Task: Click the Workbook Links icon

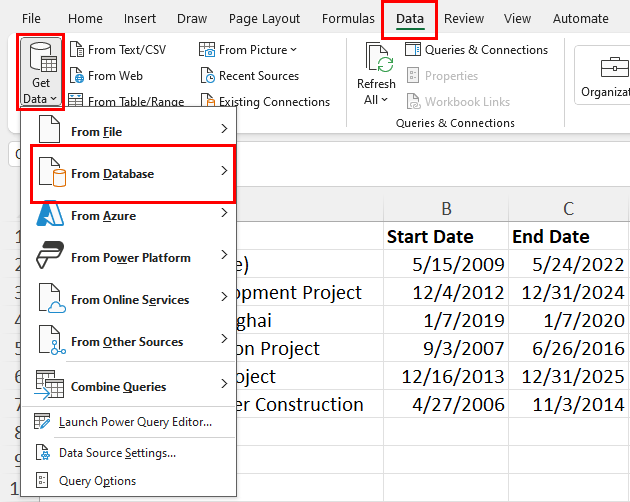Action: click(x=413, y=101)
